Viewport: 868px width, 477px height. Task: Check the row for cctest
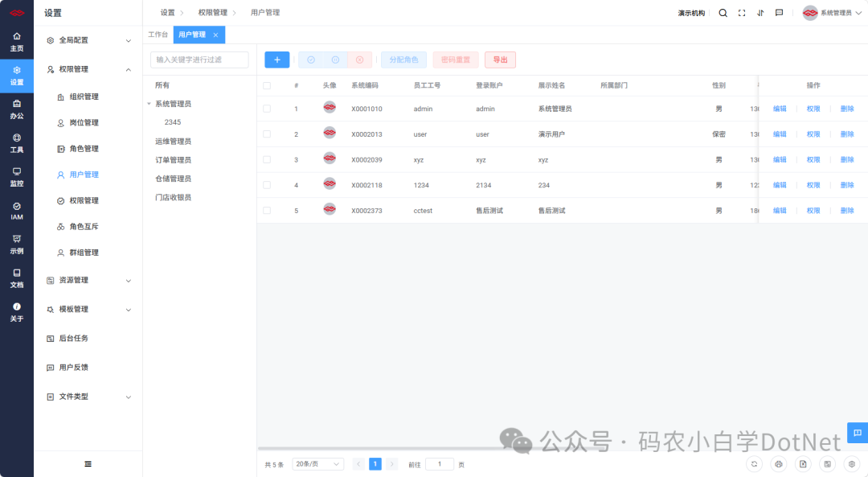(267, 211)
